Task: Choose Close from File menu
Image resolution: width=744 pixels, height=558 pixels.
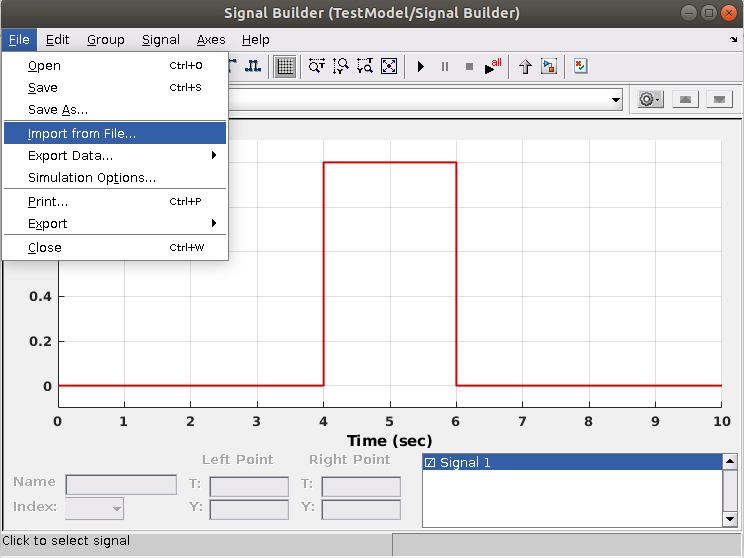Action: tap(115, 248)
